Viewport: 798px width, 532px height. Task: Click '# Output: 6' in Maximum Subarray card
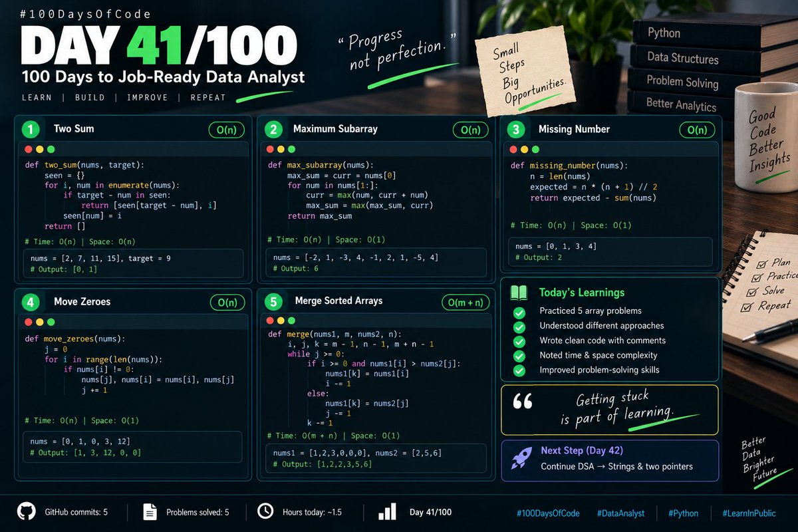[x=296, y=268]
